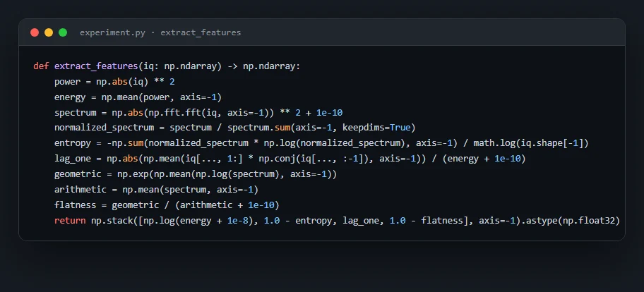
Task: Click "math.log(iq.shape[-1])" in the entropy line
Action: 532,144
